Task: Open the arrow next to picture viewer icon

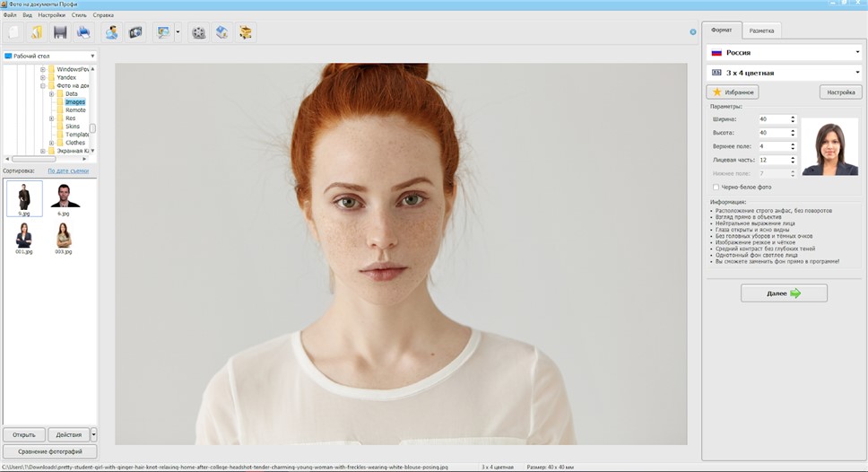Action: pyautogui.click(x=178, y=32)
